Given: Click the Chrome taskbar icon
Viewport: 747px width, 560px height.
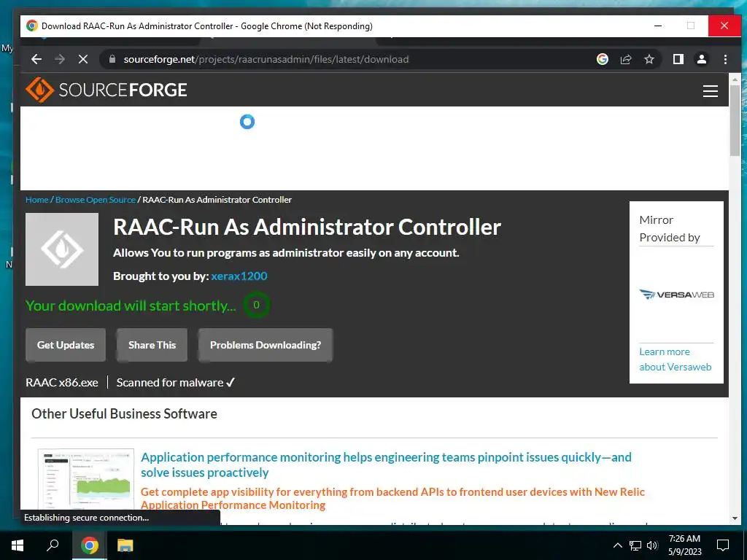Looking at the screenshot, I should pos(89,545).
